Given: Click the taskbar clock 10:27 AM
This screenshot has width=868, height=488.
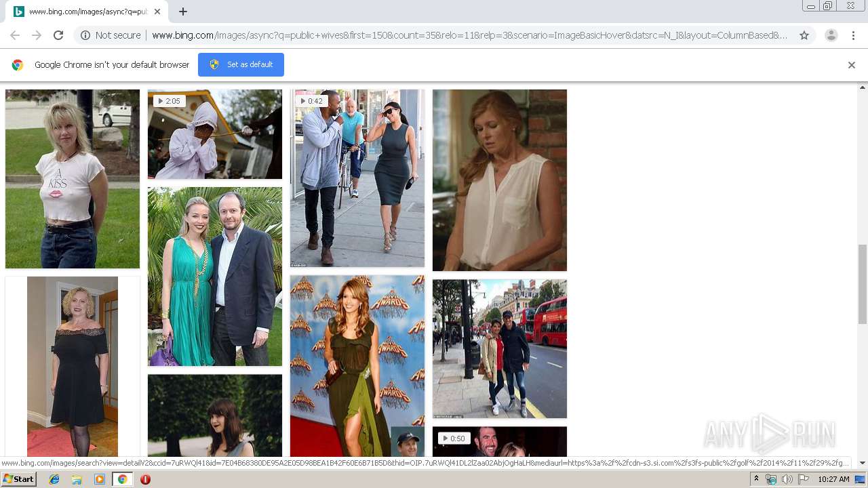Looking at the screenshot, I should 833,479.
